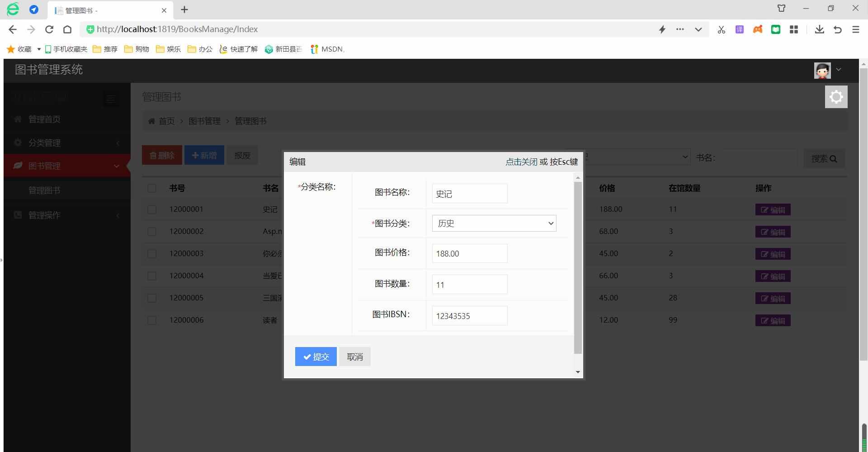Click the lightning speed mode icon
Screen dimensions: 868x452
[662, 29]
